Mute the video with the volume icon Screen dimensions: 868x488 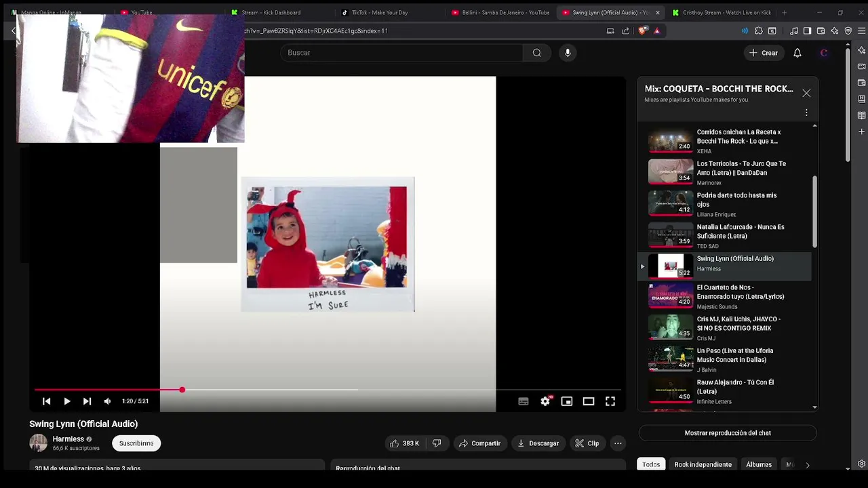[107, 401]
